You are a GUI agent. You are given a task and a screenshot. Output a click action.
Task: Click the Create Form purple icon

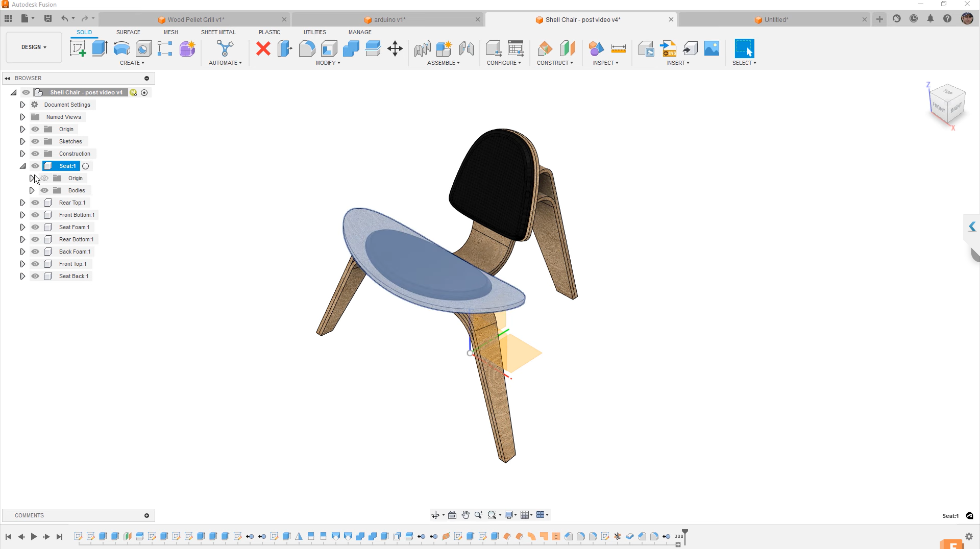(187, 48)
